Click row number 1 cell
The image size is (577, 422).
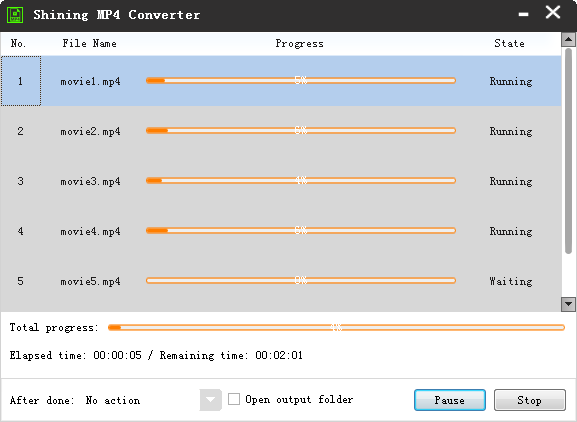click(21, 81)
